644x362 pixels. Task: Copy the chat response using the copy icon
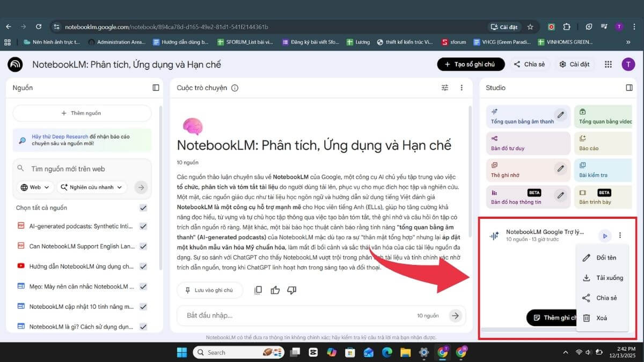tap(258, 290)
